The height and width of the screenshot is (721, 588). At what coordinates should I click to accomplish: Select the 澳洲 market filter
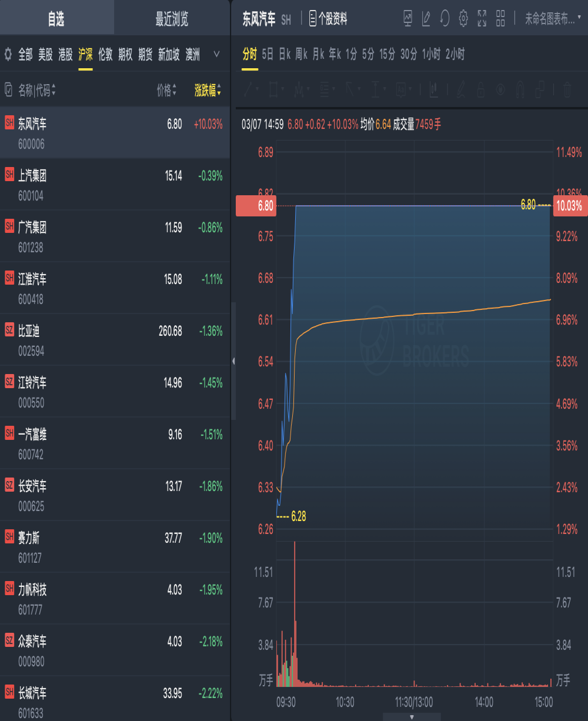(192, 55)
